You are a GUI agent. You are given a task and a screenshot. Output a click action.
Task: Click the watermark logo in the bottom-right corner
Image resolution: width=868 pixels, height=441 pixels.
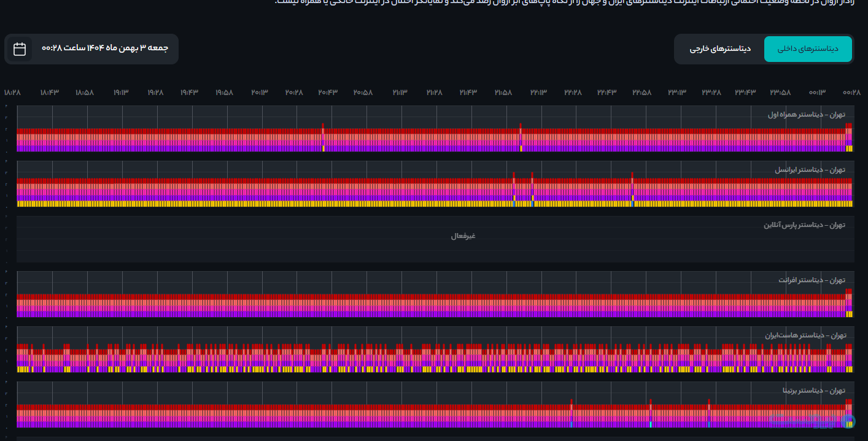tap(848, 421)
